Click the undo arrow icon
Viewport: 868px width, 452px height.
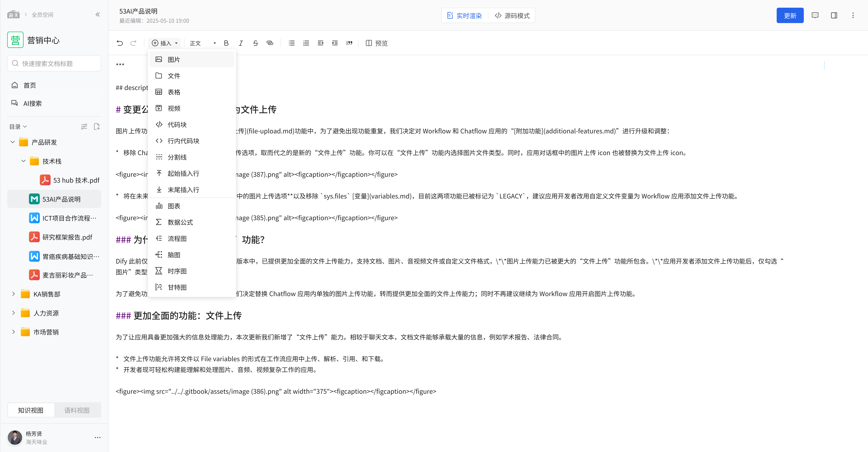(120, 43)
